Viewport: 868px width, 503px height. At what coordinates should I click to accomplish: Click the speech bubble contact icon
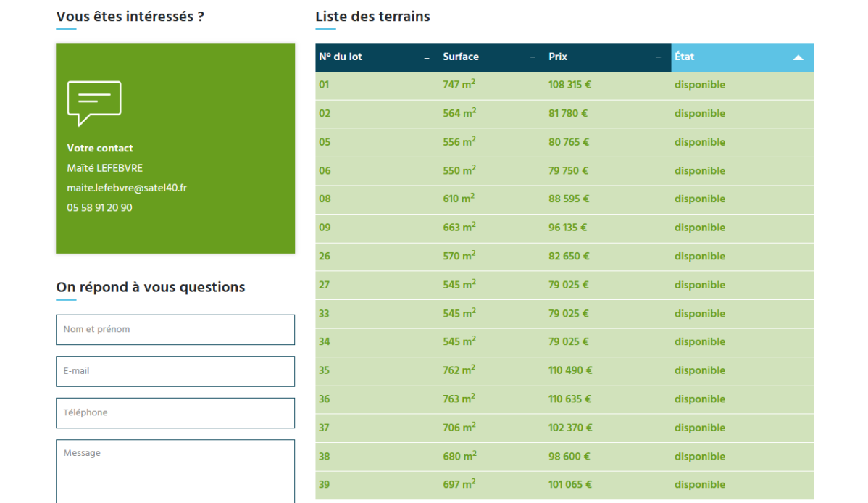click(x=94, y=104)
